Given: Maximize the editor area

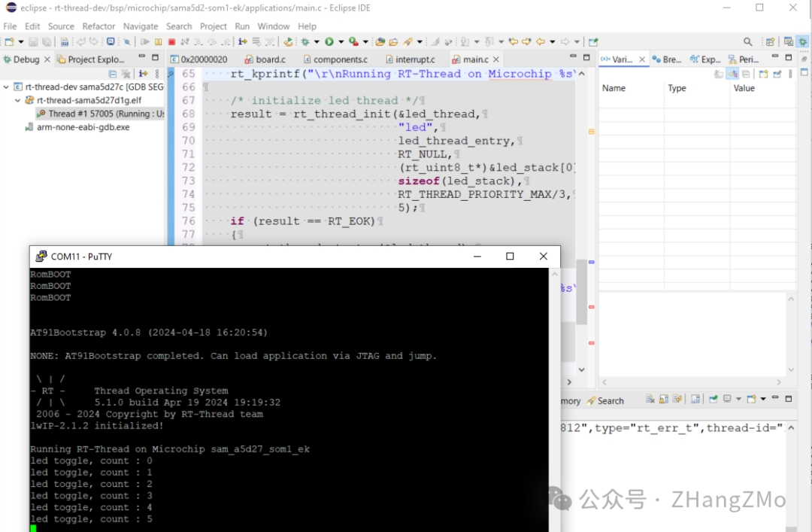Looking at the screenshot, I should 586,57.
